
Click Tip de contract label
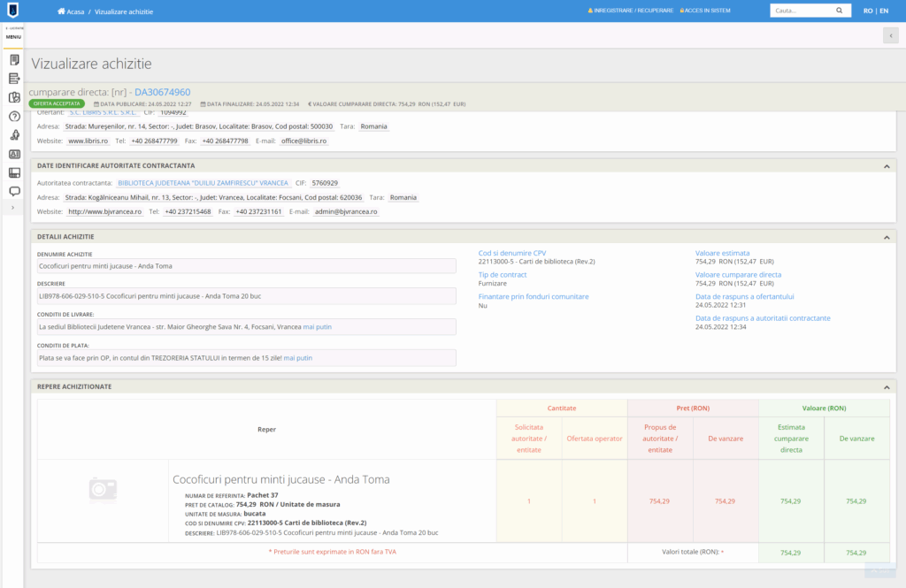[x=503, y=275]
